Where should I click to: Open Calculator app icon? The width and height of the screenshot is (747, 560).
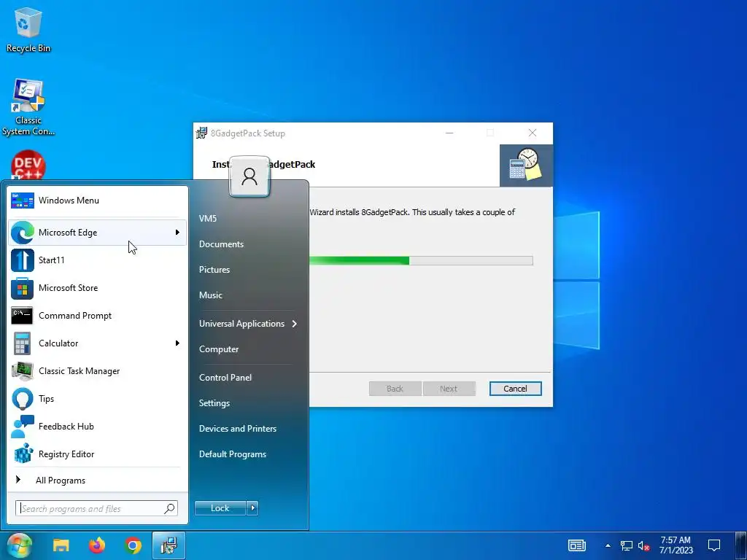coord(23,343)
